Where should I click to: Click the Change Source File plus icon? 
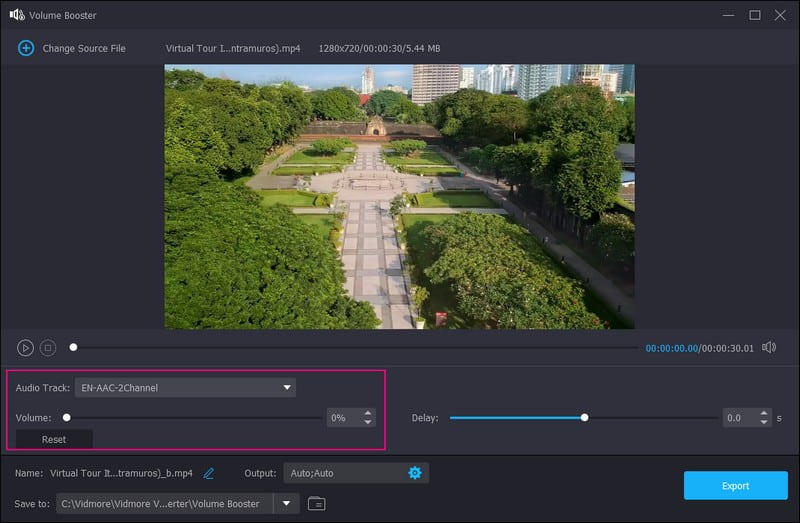pyautogui.click(x=26, y=48)
